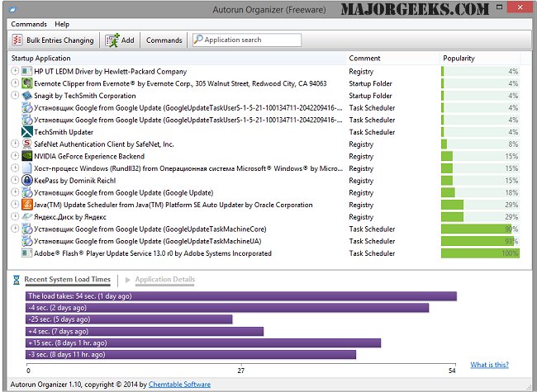This screenshot has height=392, width=537.
Task: Click inside the Application search field
Action: (x=247, y=40)
